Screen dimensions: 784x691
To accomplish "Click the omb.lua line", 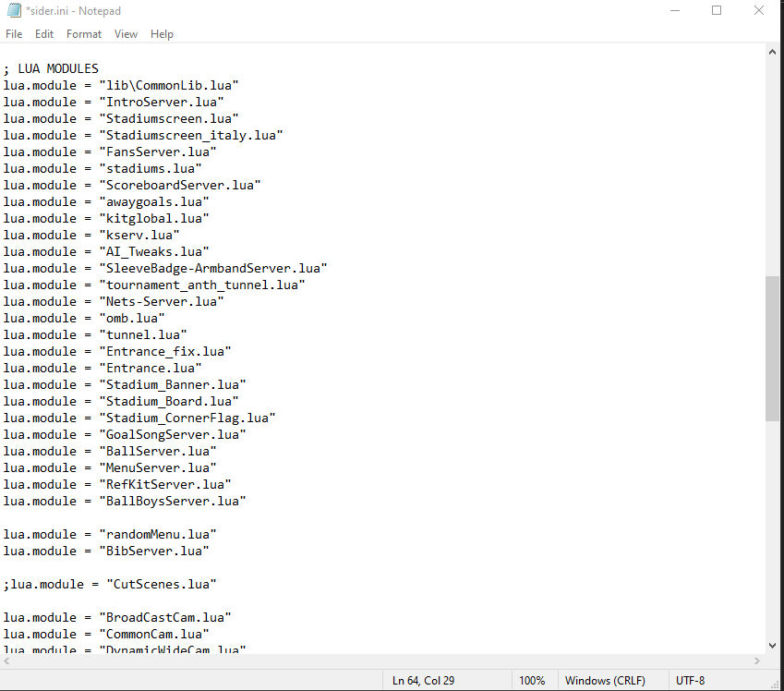I will pyautogui.click(x=84, y=318).
